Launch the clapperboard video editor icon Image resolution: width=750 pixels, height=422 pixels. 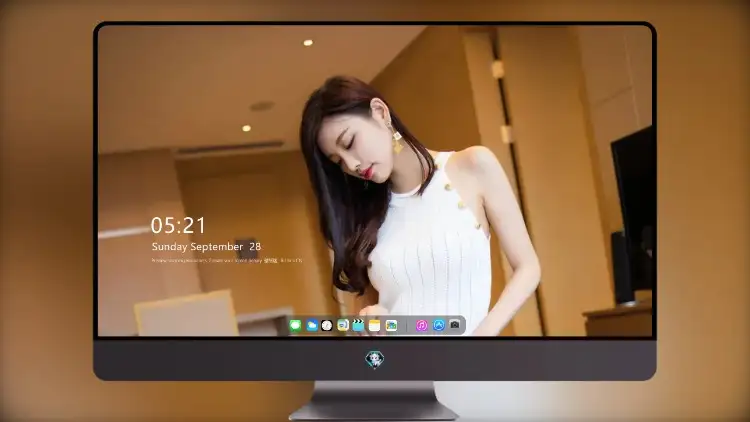pos(358,325)
